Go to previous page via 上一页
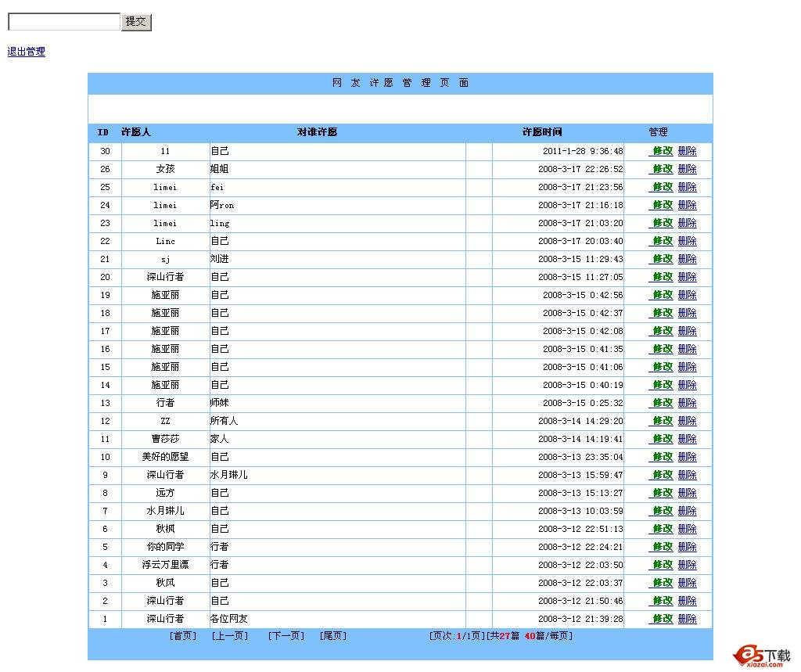Image resolution: width=801 pixels, height=672 pixels. pos(230,636)
